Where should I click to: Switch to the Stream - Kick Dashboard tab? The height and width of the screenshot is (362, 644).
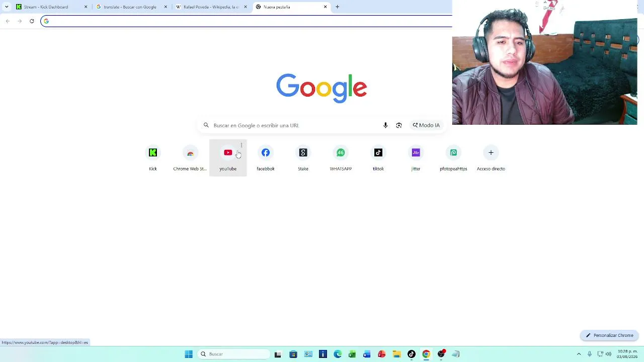coord(50,7)
